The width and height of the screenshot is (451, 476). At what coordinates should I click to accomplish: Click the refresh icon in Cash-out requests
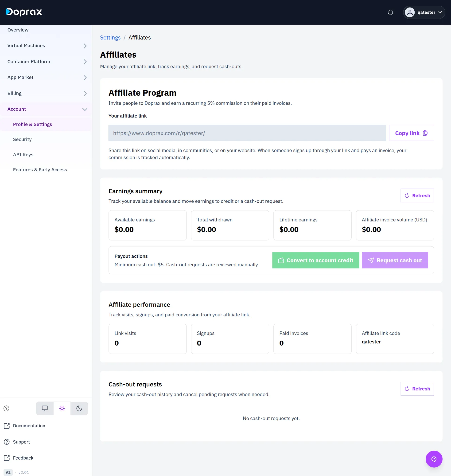click(x=407, y=389)
